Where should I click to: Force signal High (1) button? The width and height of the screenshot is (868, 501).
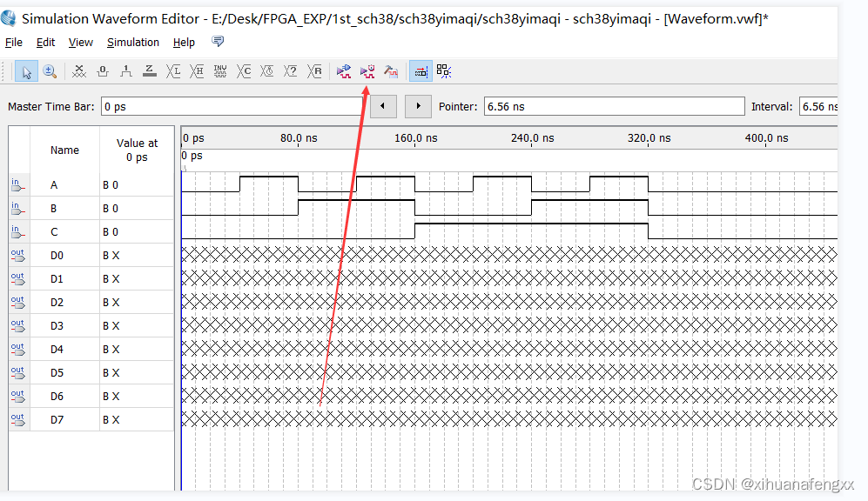coord(126,71)
